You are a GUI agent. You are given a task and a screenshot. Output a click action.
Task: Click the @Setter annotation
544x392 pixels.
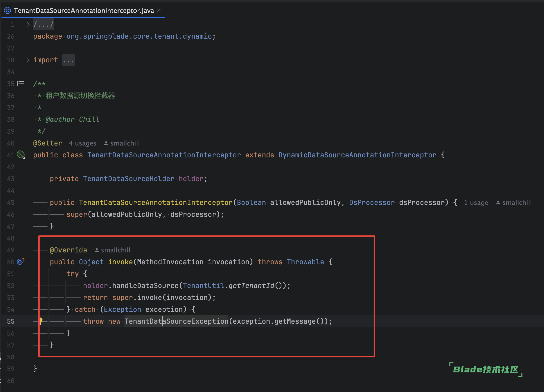48,143
